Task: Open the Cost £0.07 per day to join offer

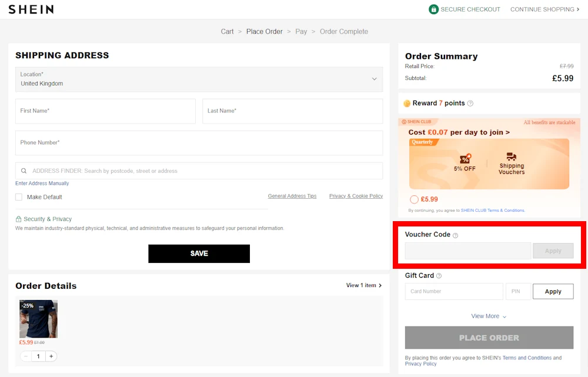Action: (459, 132)
